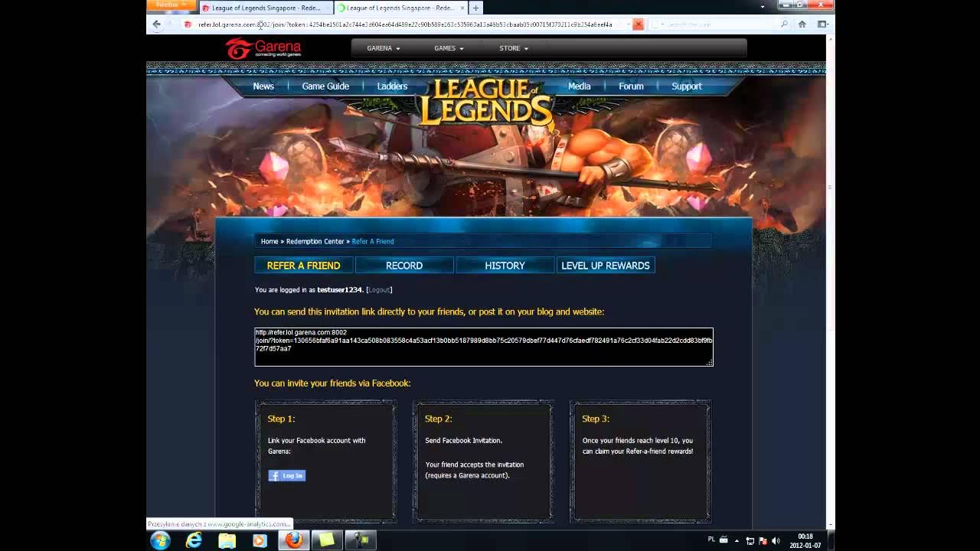Click the username testuser1234
Image resolution: width=980 pixels, height=551 pixels.
click(340, 290)
